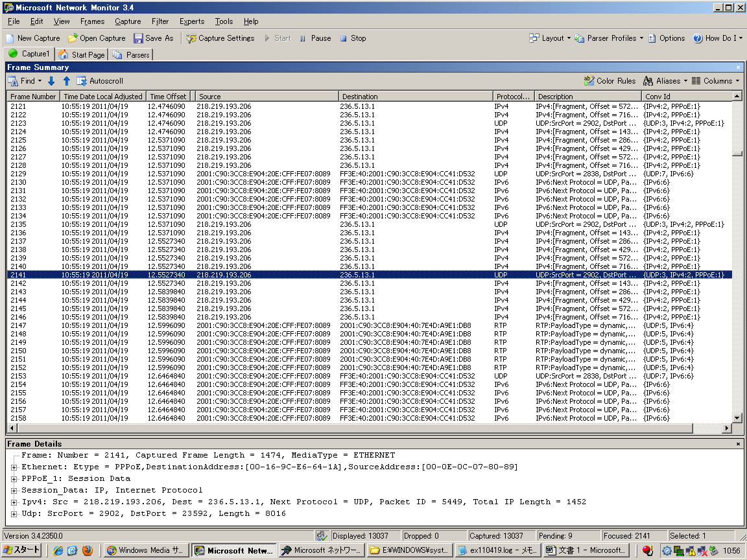Click the Internet Explorer quick launch icon
This screenshot has height=560, width=747.
58,550
